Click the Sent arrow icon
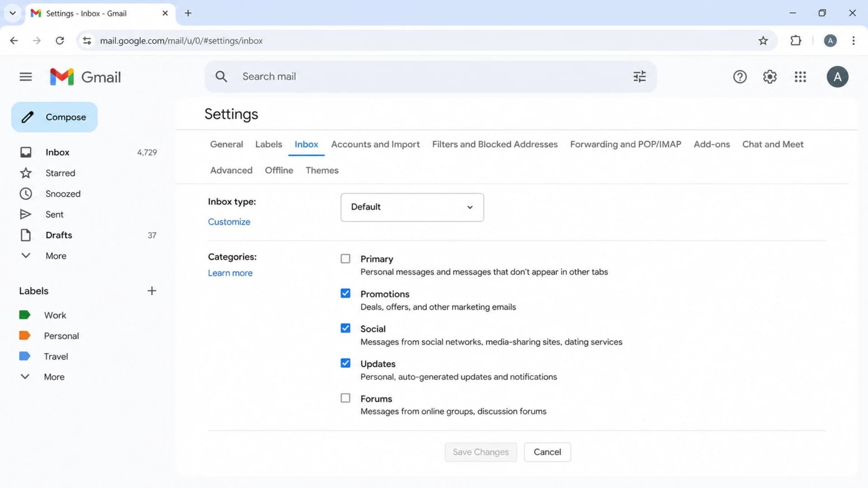Image resolution: width=868 pixels, height=488 pixels. click(26, 214)
